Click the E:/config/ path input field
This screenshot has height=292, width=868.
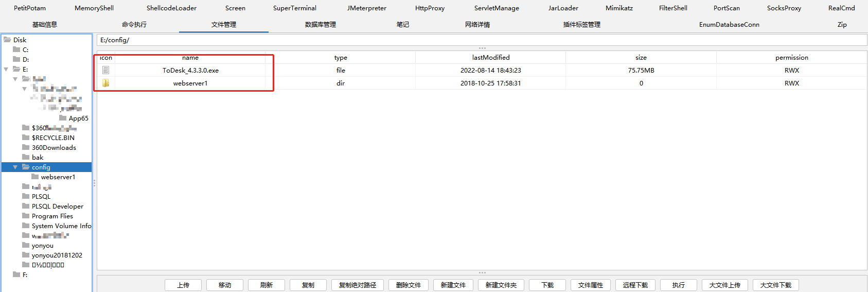(482, 40)
